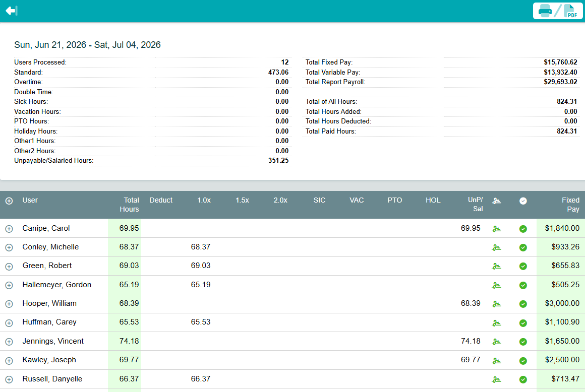
Task: Expand Kawley, Joseph row details
Action: pyautogui.click(x=9, y=360)
